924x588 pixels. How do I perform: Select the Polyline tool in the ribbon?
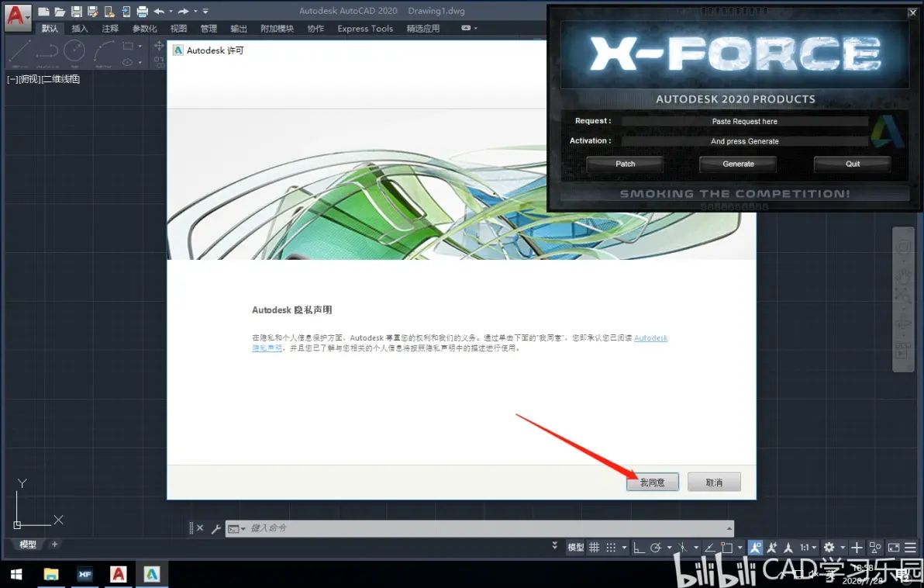tap(47, 51)
